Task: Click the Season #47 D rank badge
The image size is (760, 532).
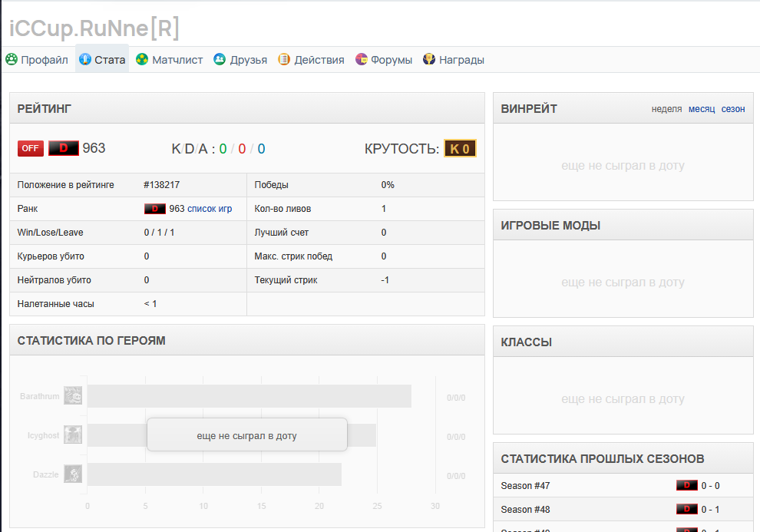Action: [687, 485]
